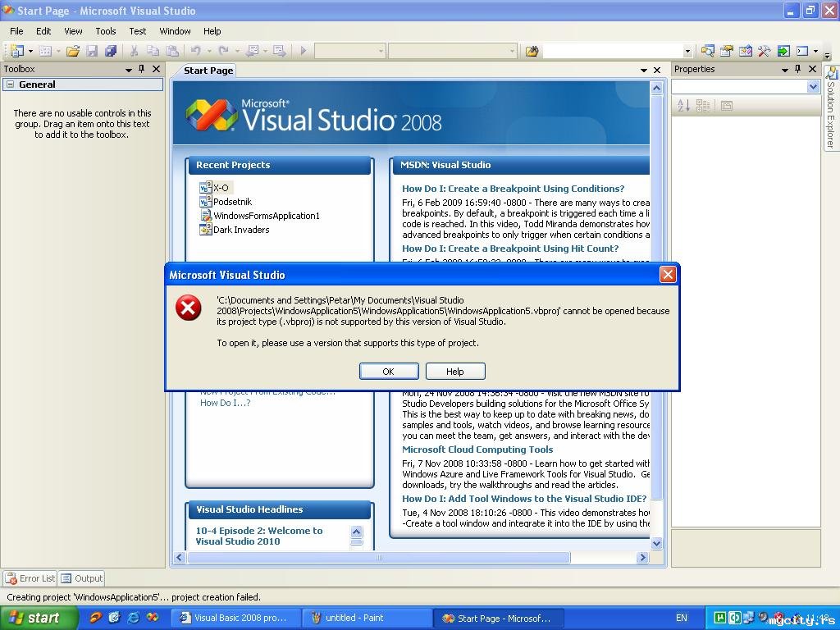
Task: Open the Command Window toolbar icon
Action: 802,51
